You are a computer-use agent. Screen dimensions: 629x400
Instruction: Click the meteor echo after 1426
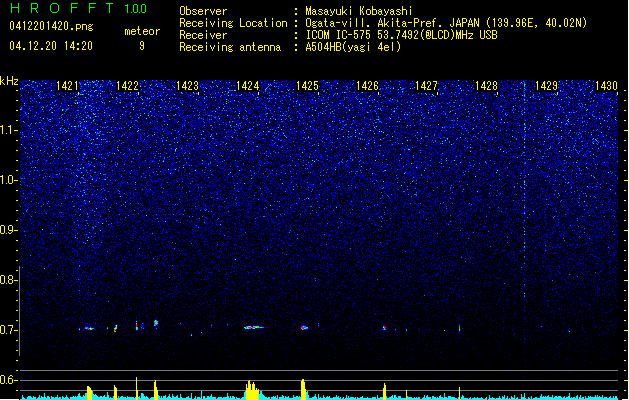point(384,328)
